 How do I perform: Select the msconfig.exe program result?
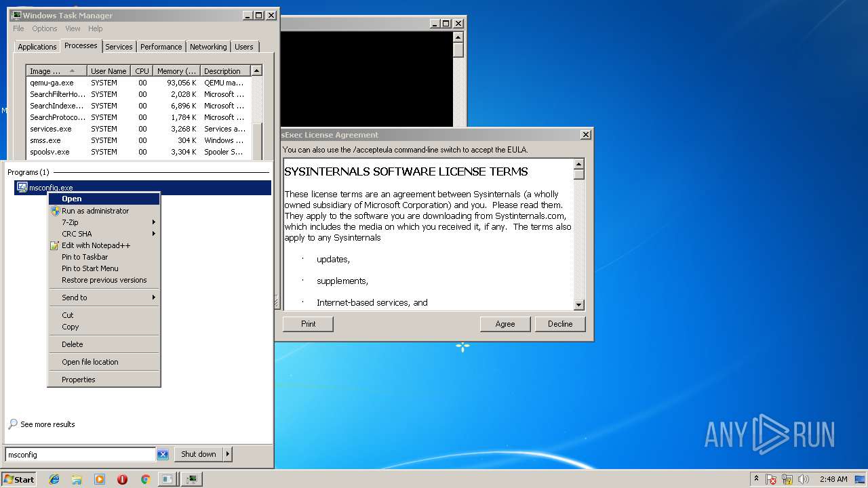142,188
